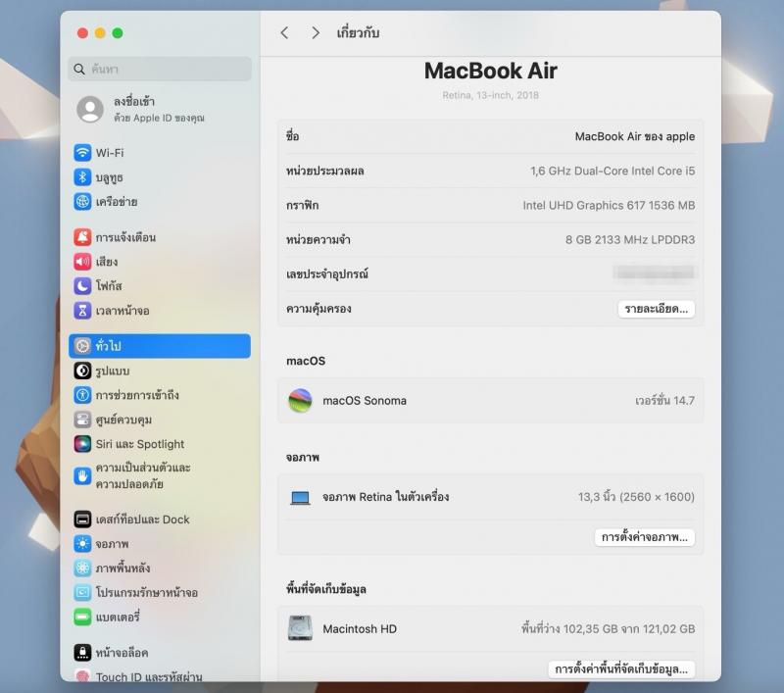
Task: Open Lock Screen (หน้าจอล็อค) icon
Action: [x=82, y=652]
